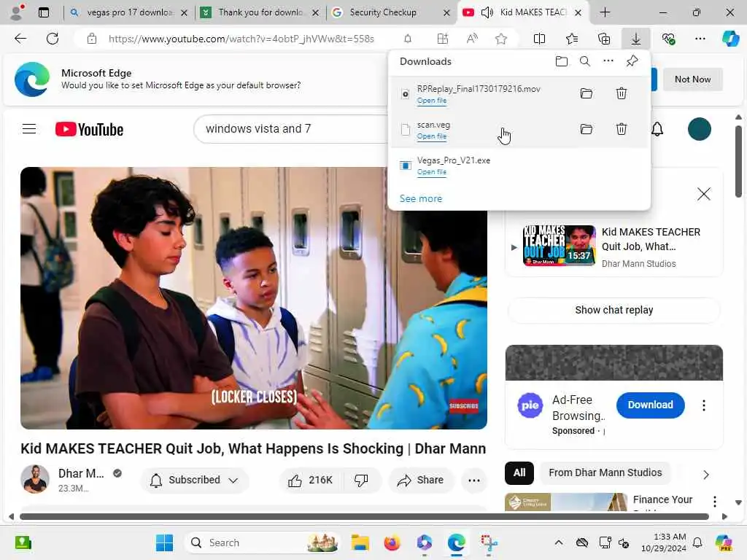Open options for Finance Your video
Screen dimensions: 747x560
pyautogui.click(x=715, y=502)
